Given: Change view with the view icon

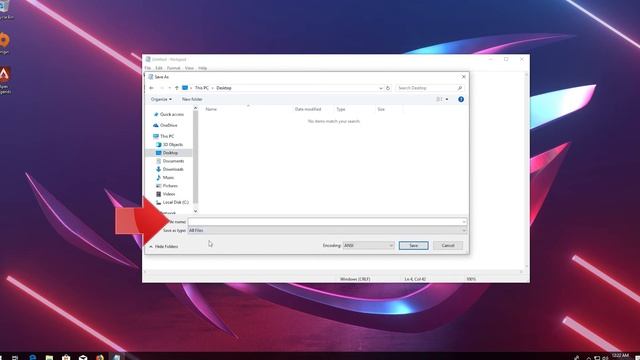Looking at the screenshot, I should [439, 99].
